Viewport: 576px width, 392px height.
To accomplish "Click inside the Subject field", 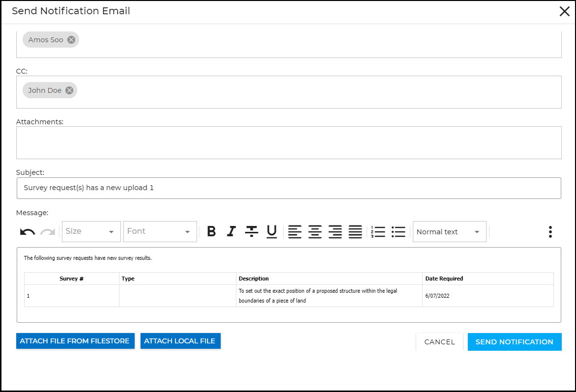I will click(288, 188).
